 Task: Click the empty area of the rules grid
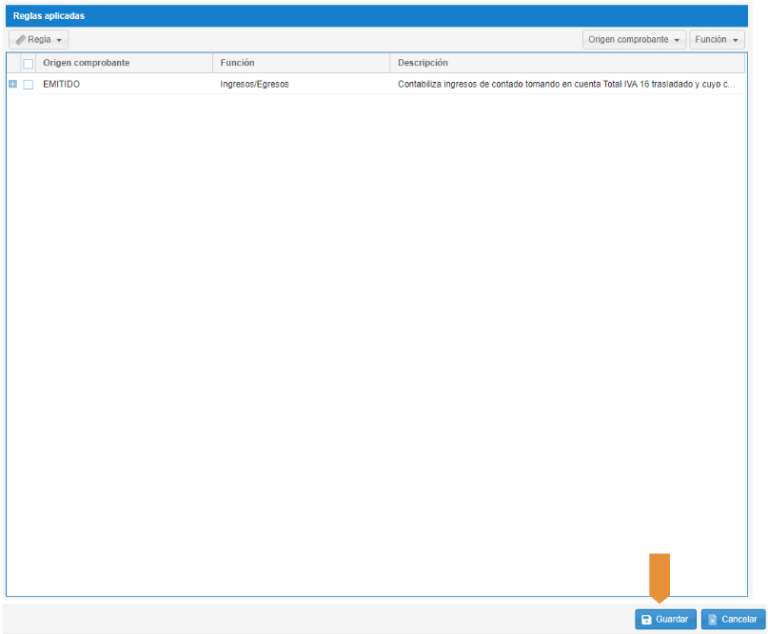click(376, 340)
